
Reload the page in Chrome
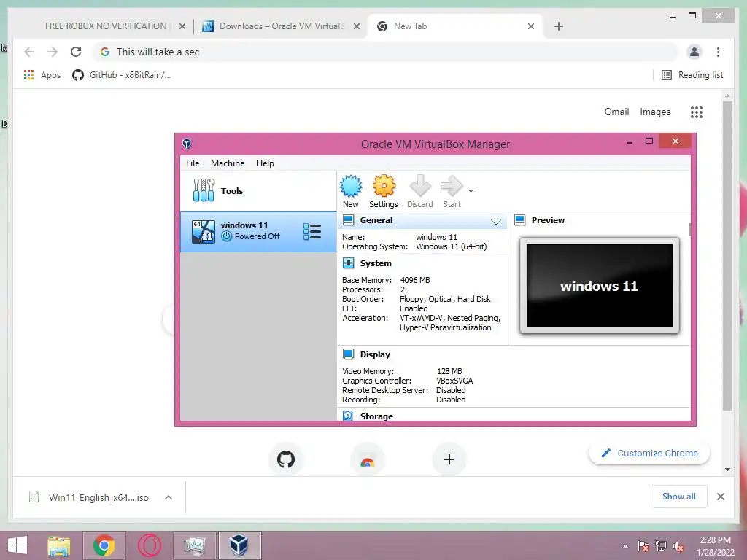pos(76,52)
